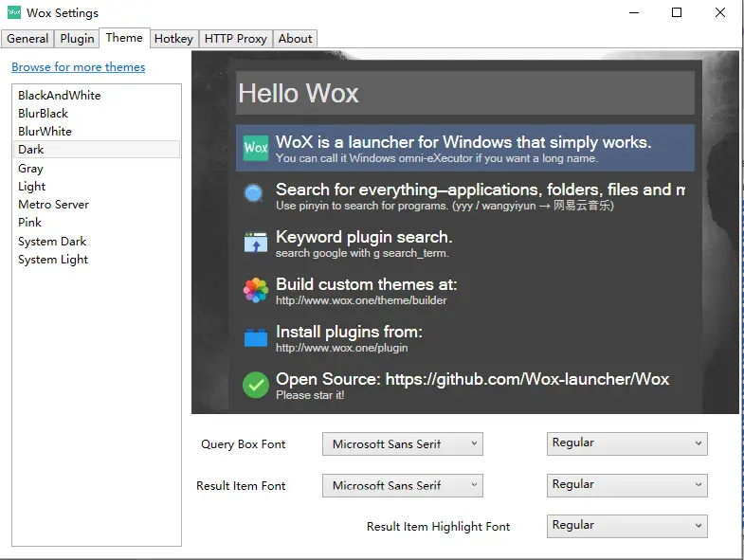Click the colorful flower icon beside Build custom themes
This screenshot has width=744, height=560.
coord(256,290)
